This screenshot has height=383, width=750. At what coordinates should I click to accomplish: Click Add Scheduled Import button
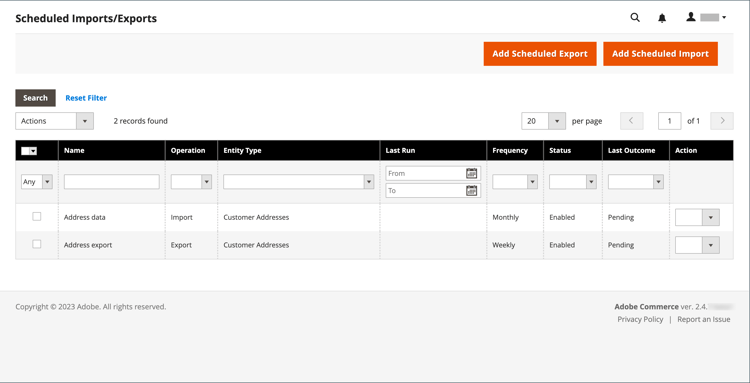(x=661, y=54)
